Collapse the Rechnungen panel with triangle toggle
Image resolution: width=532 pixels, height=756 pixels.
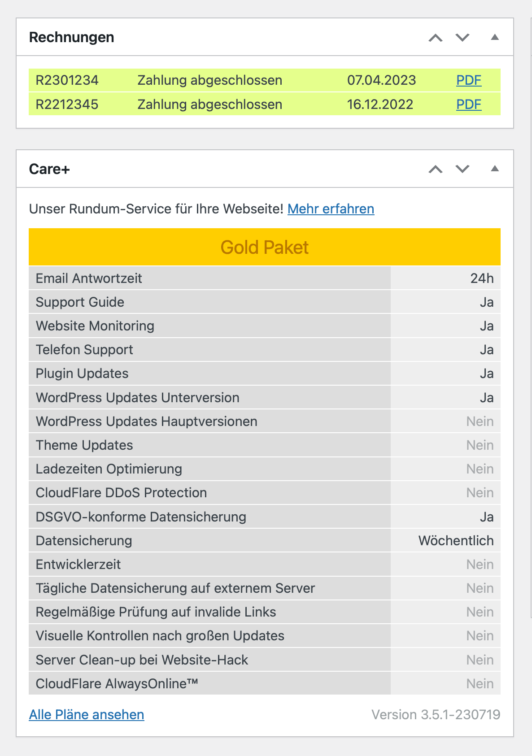(x=495, y=38)
